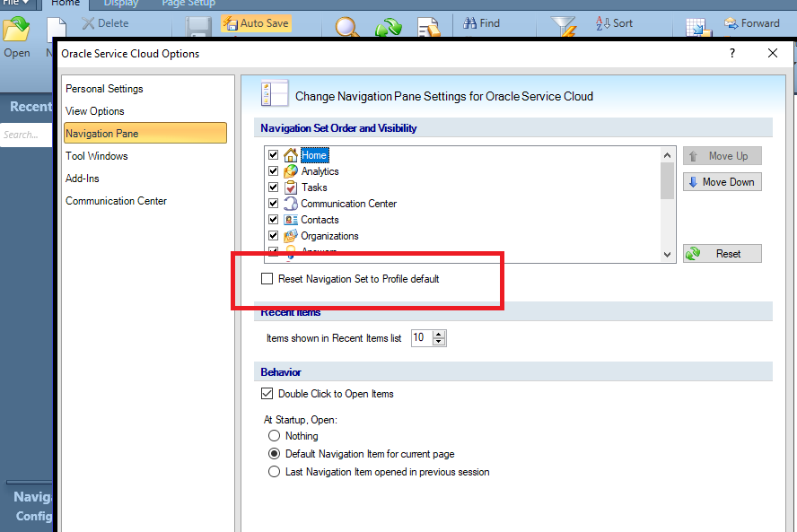Click the Home house icon in list
Image resolution: width=797 pixels, height=532 pixels.
coord(291,155)
